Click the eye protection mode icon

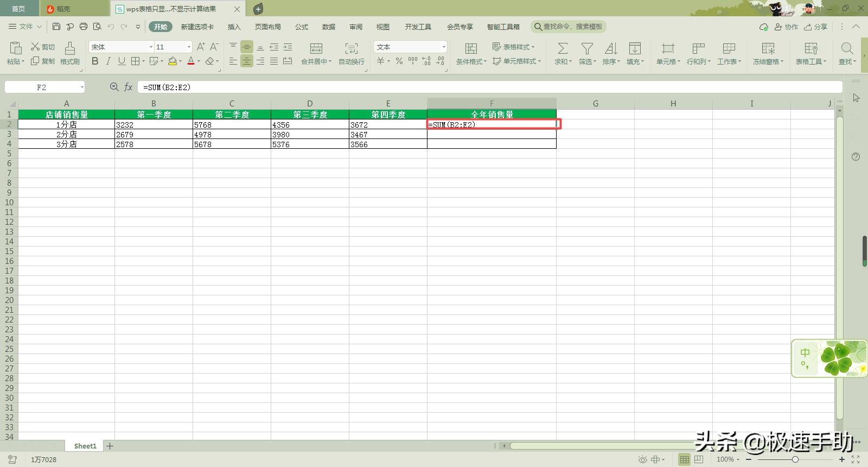click(x=643, y=459)
